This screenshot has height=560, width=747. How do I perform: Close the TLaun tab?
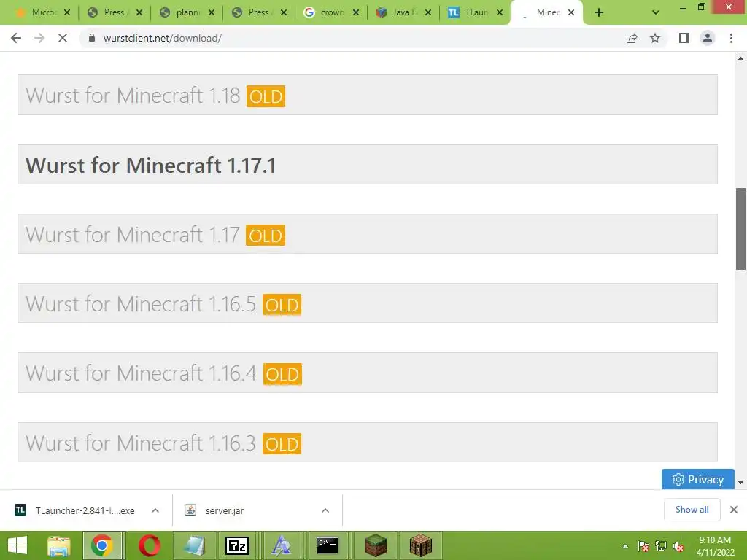(500, 13)
